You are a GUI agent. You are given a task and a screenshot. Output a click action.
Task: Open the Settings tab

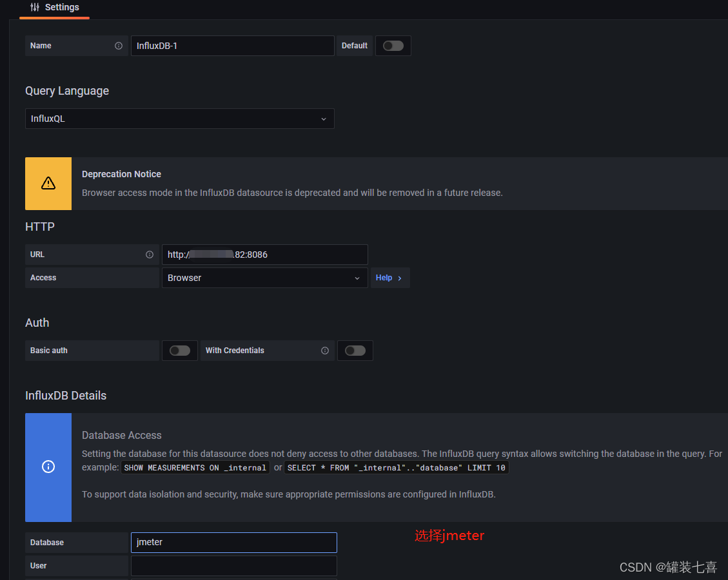[54, 8]
